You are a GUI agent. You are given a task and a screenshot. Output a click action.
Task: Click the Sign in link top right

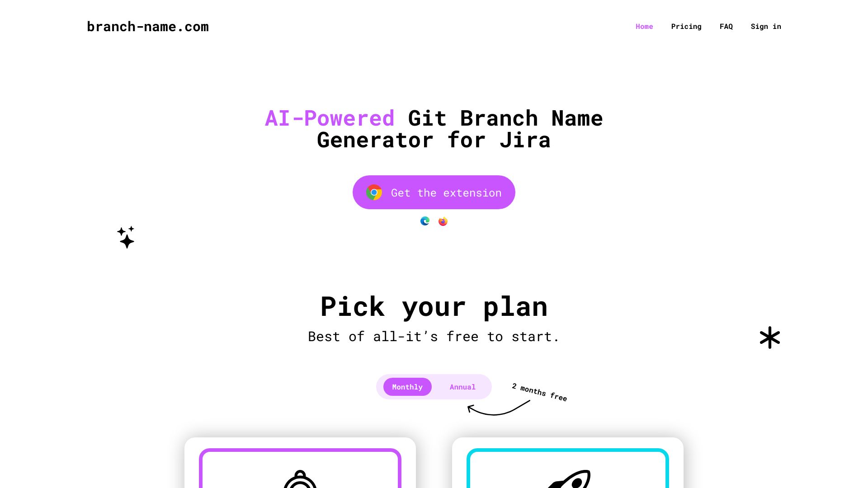pyautogui.click(x=766, y=26)
